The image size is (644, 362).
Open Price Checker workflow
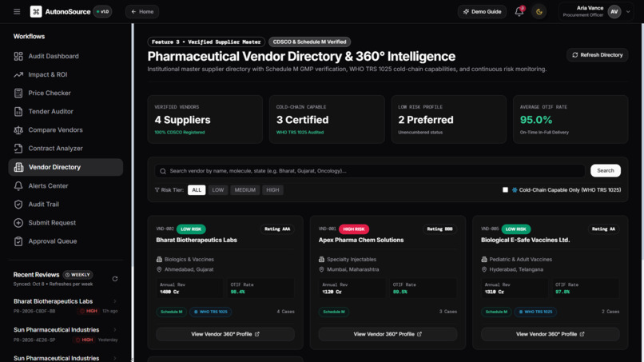[66, 93]
